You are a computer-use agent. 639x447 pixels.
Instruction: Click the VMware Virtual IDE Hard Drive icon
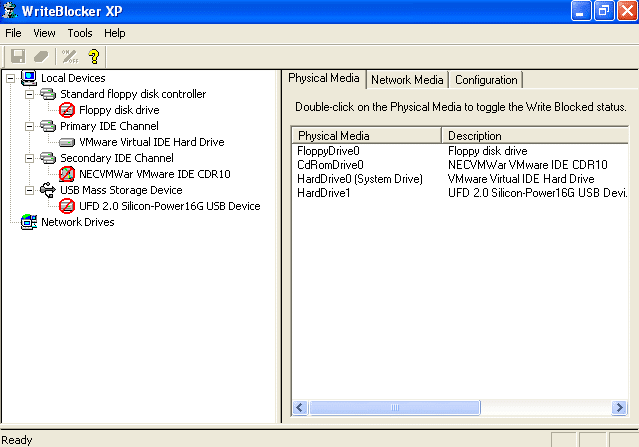(x=67, y=142)
